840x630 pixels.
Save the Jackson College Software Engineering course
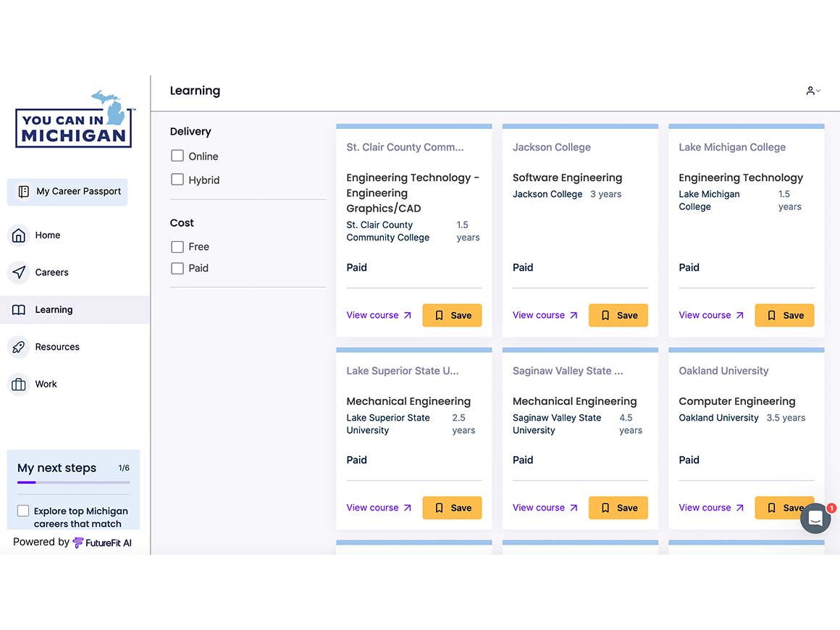pos(618,316)
